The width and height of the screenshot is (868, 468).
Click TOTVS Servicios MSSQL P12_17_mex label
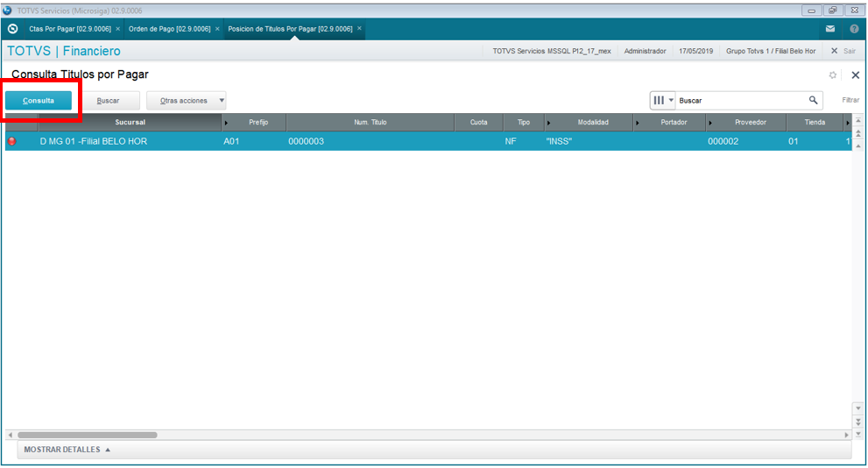coord(552,51)
